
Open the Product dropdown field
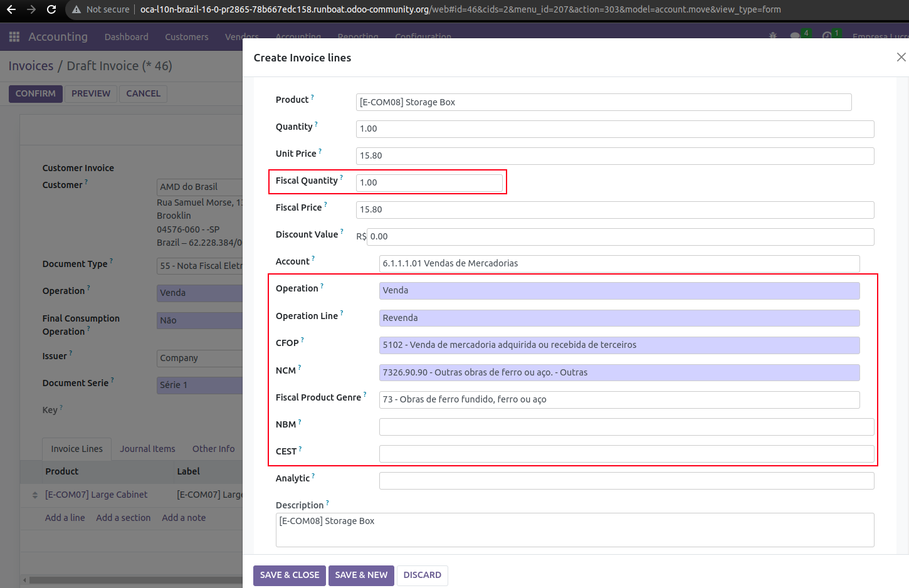click(x=603, y=102)
